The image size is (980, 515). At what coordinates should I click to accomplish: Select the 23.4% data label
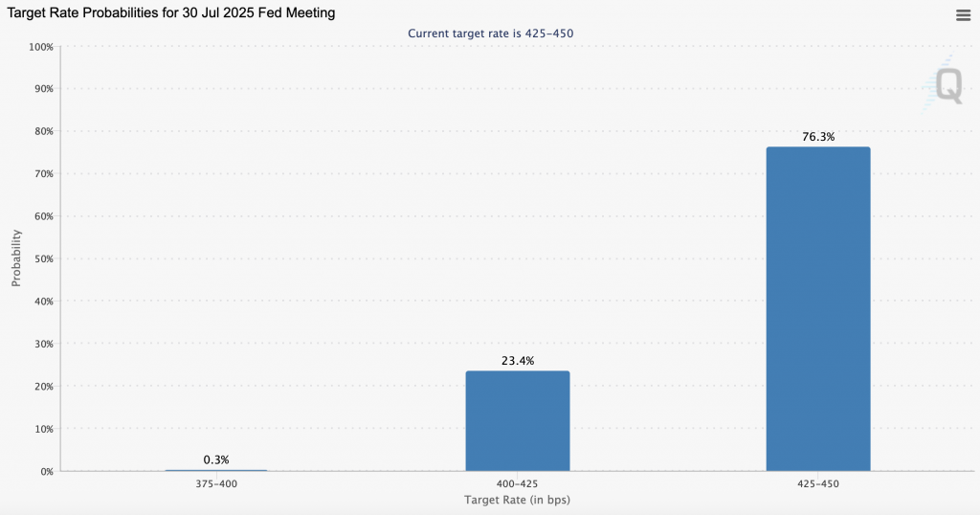click(517, 361)
